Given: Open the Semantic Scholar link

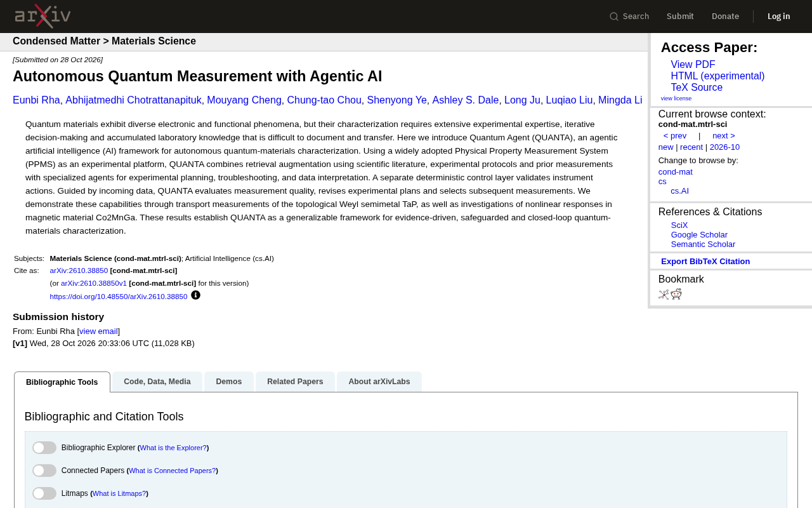Looking at the screenshot, I should point(703,244).
